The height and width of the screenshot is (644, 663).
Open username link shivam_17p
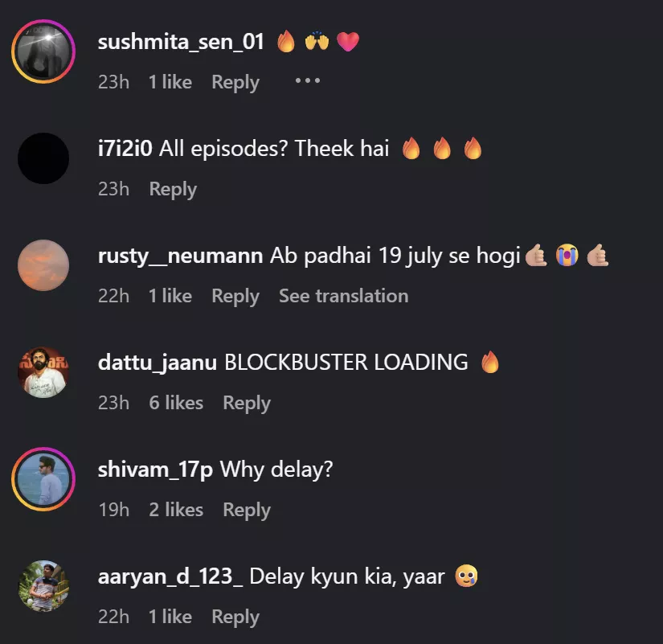[155, 470]
